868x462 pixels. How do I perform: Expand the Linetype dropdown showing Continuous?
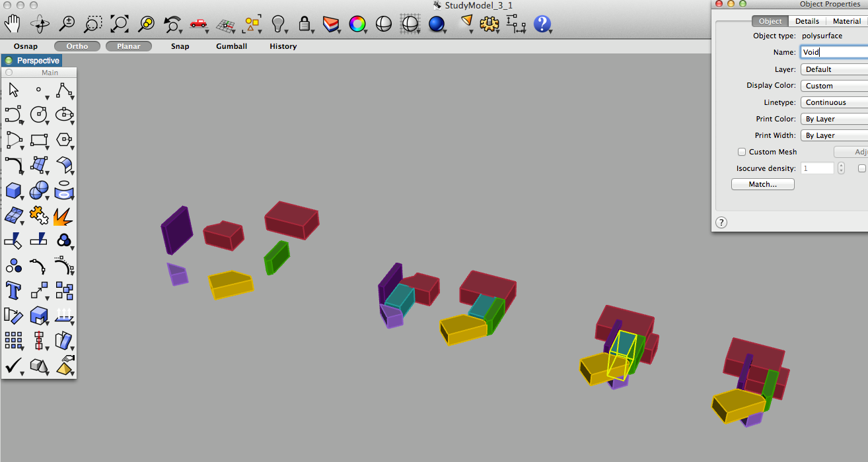(x=834, y=102)
